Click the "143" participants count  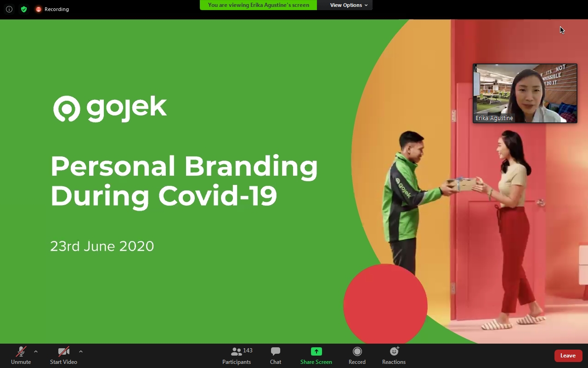[248, 351]
